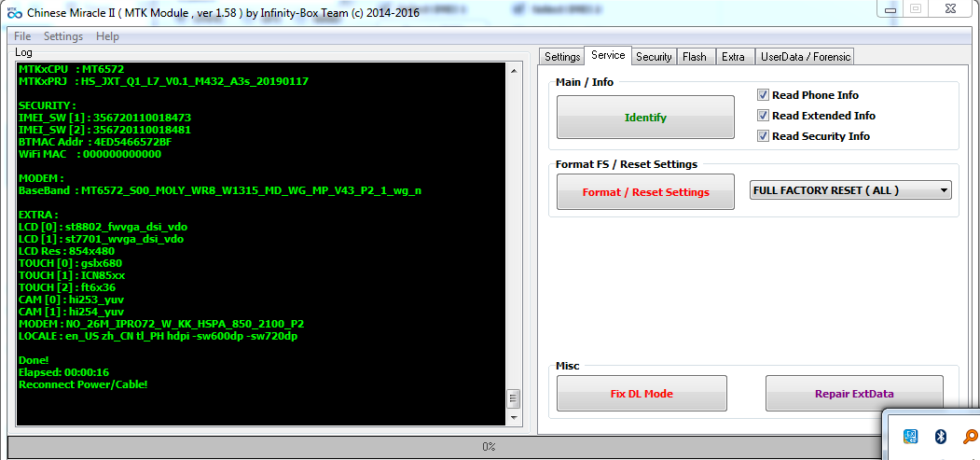Click the log scrollbar down arrow
Screen dimensions: 980x460
(x=514, y=417)
